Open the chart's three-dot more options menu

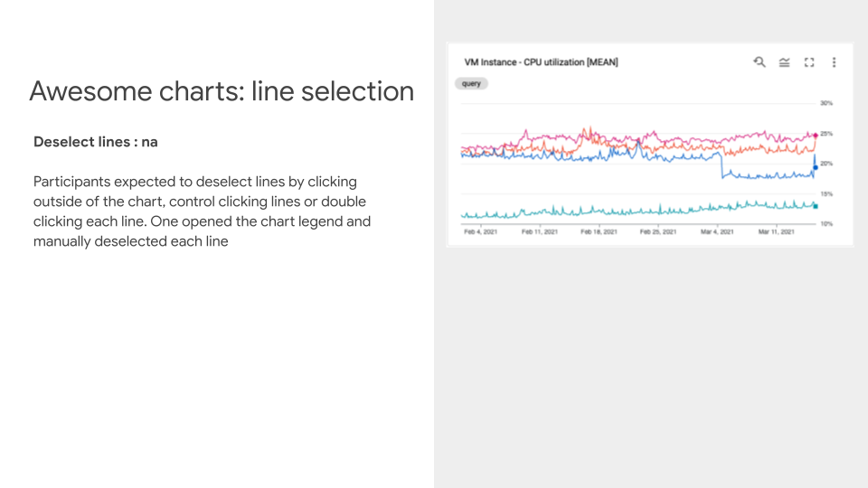(834, 61)
